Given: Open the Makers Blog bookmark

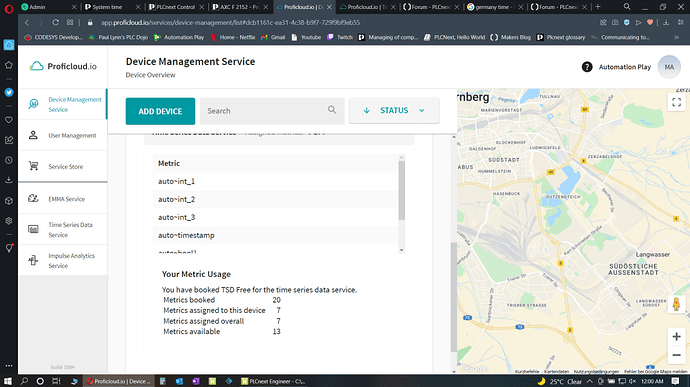Looking at the screenshot, I should [510, 37].
